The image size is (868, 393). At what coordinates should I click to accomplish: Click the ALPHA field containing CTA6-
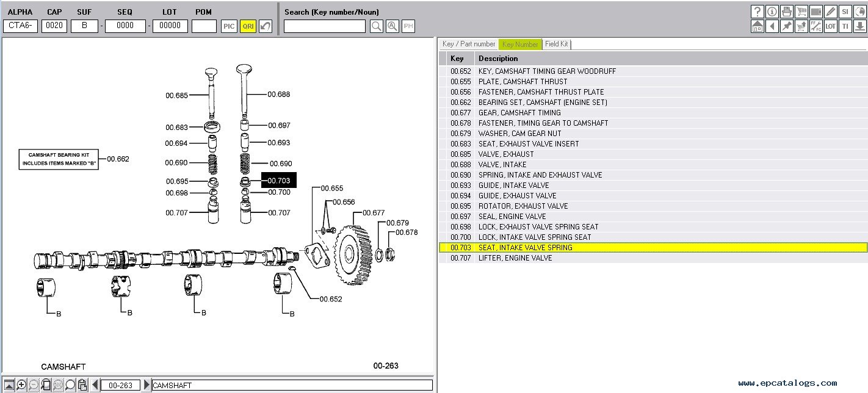(x=21, y=26)
